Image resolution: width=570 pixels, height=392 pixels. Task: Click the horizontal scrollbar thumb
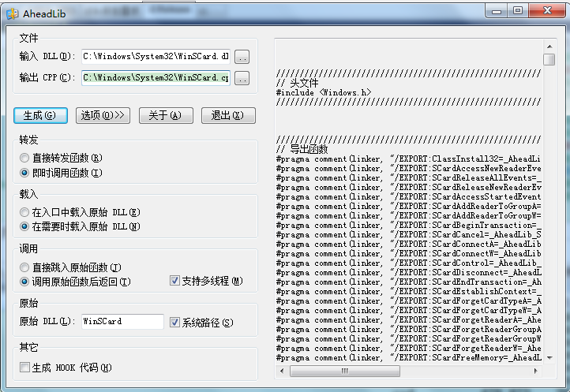point(345,371)
